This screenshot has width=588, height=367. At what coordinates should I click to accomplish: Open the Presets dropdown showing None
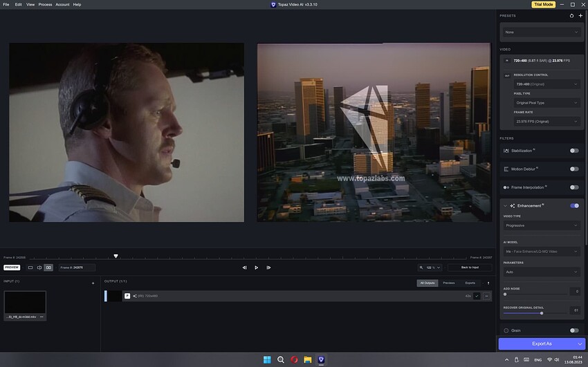542,32
